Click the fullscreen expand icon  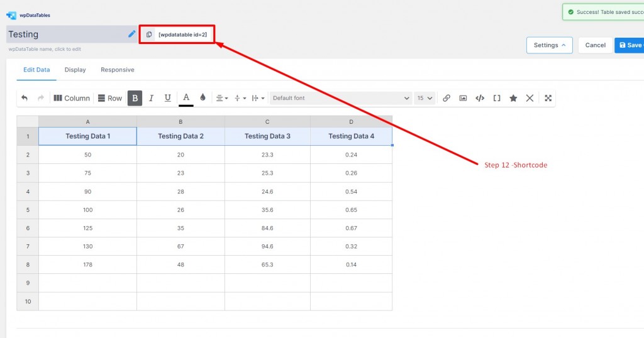[548, 98]
